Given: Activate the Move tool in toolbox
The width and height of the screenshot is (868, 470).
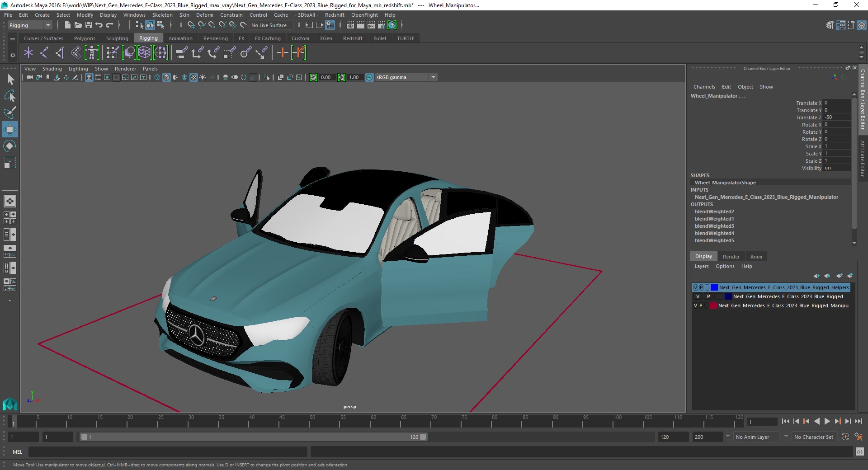Looking at the screenshot, I should [10, 129].
